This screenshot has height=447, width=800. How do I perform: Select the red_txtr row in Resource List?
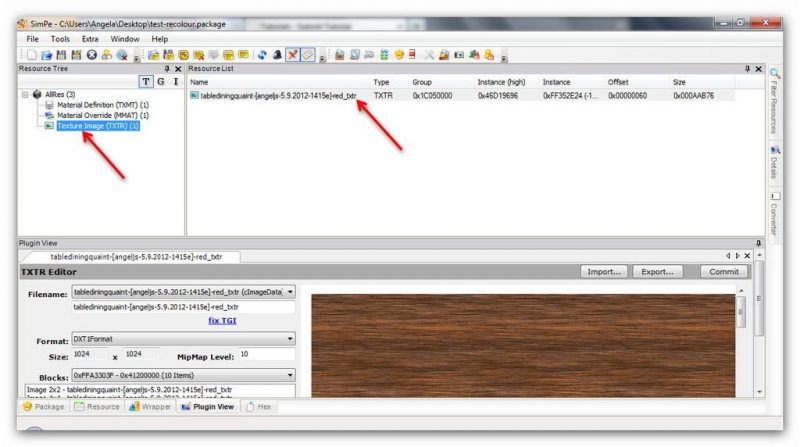(x=461, y=95)
